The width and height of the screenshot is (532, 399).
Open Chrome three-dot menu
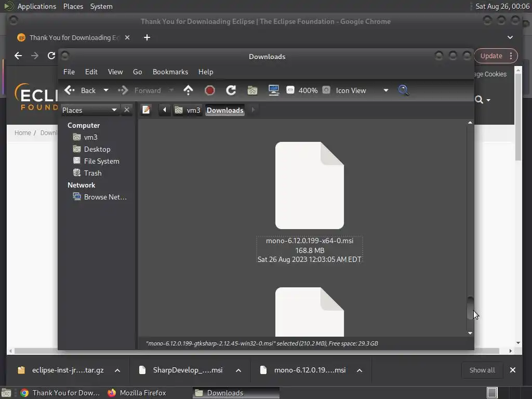pyautogui.click(x=511, y=56)
